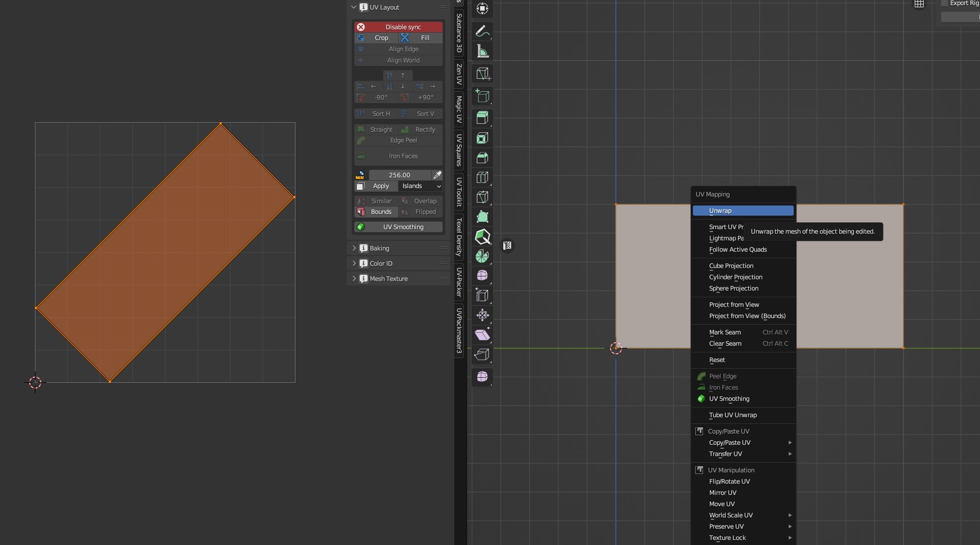Toggle UV Smoothing in UV Layout panel

[x=399, y=227]
